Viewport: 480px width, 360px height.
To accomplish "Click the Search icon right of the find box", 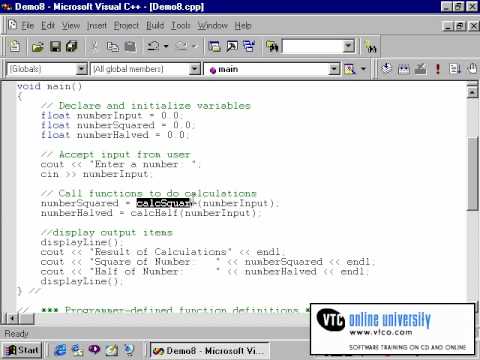I will point(370,46).
